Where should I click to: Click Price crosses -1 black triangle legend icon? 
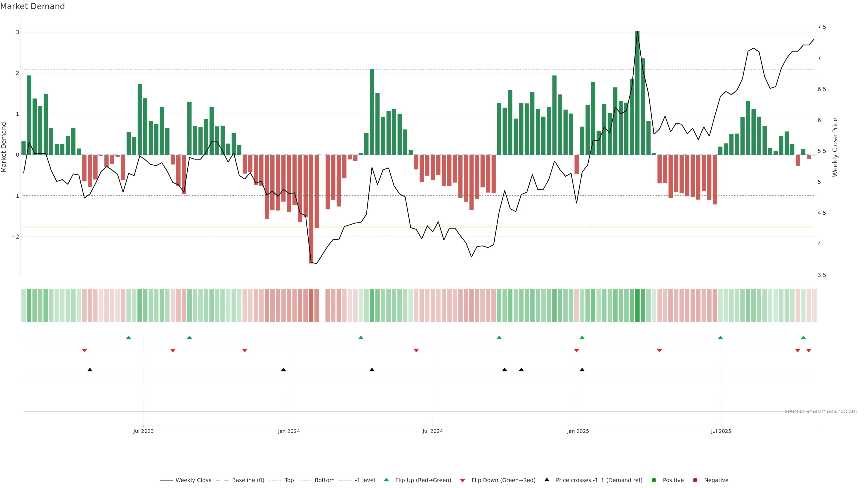547,480
